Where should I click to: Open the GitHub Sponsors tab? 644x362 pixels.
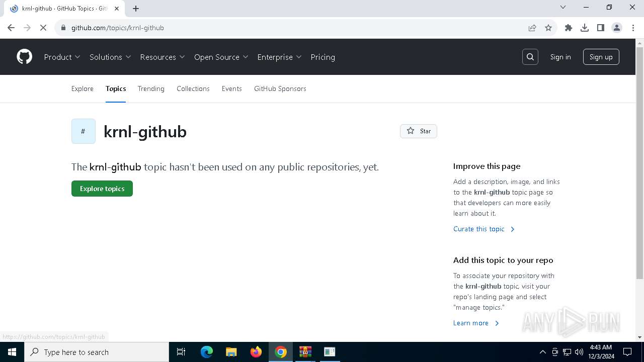tap(280, 88)
